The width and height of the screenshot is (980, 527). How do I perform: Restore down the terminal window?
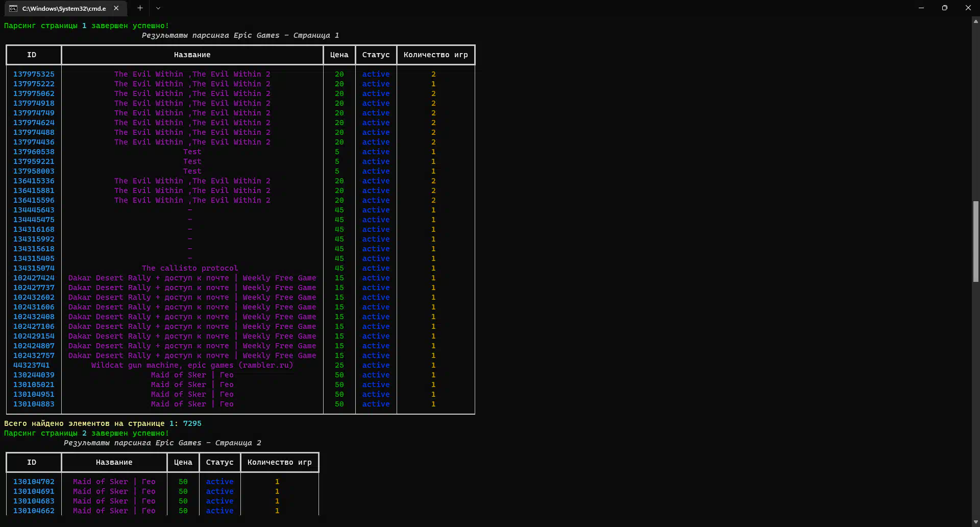click(x=945, y=8)
